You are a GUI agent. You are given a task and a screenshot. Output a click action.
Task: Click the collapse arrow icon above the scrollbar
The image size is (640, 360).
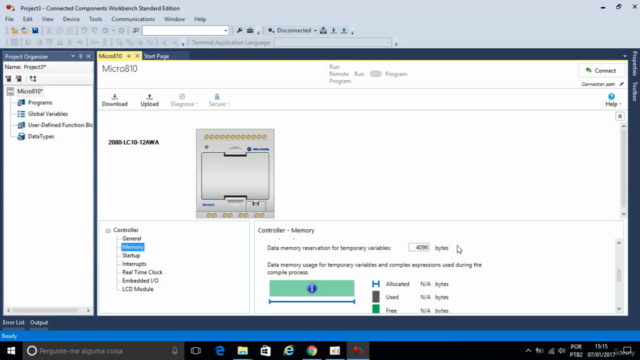(620, 116)
